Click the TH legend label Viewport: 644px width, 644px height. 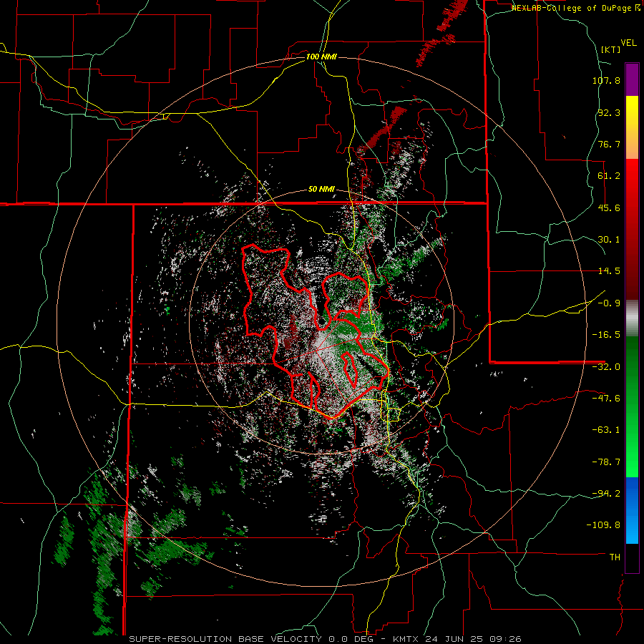(x=615, y=557)
